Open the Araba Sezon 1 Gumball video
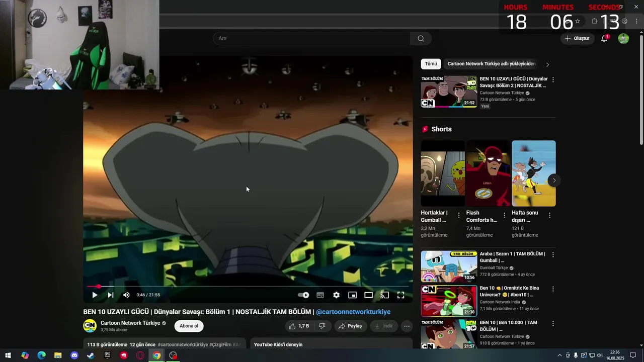 (449, 266)
